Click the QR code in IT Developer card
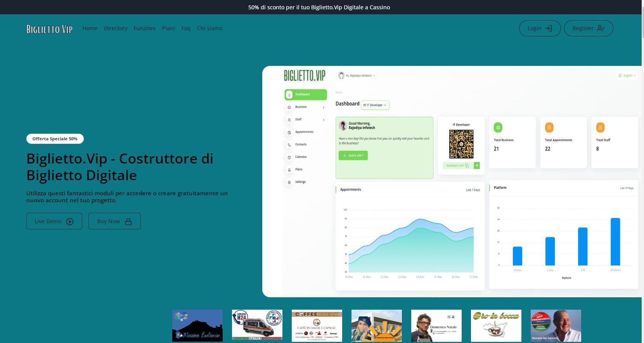The width and height of the screenshot is (644, 343). [x=461, y=144]
